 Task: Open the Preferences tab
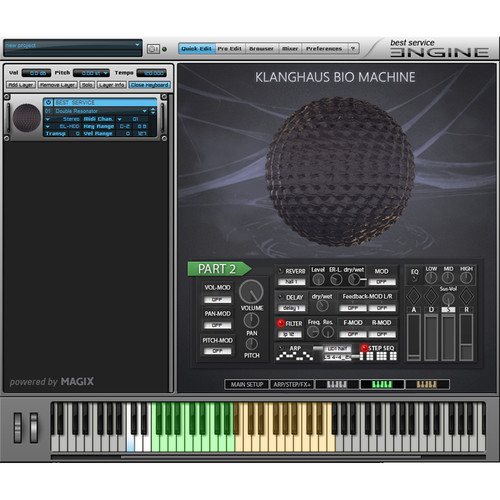pyautogui.click(x=324, y=49)
